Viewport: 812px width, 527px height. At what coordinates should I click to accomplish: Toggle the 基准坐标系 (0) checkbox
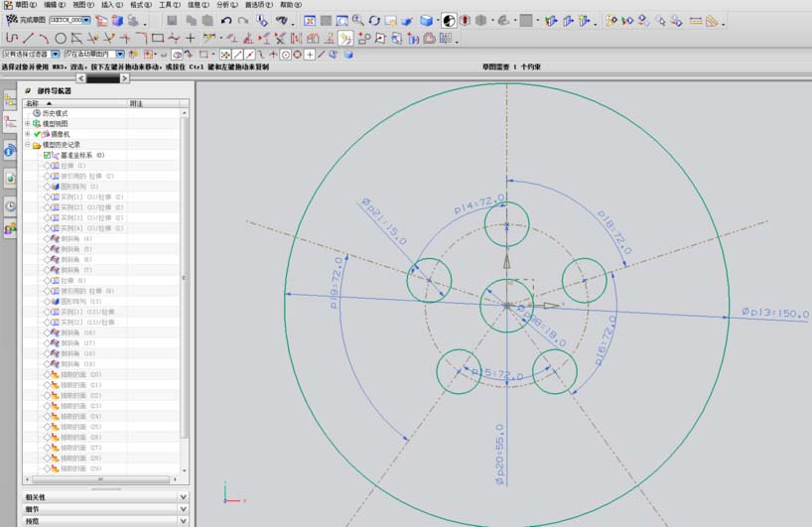47,155
